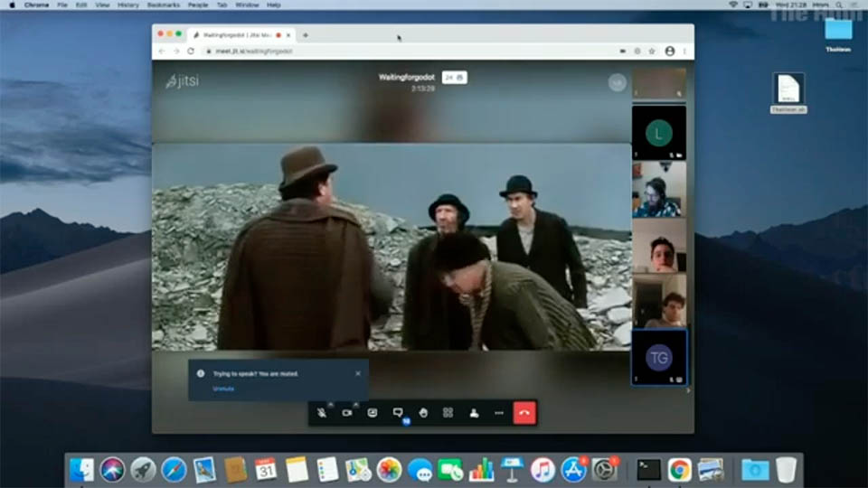Open the Window menu
This screenshot has width=868, height=488.
pyautogui.click(x=247, y=5)
